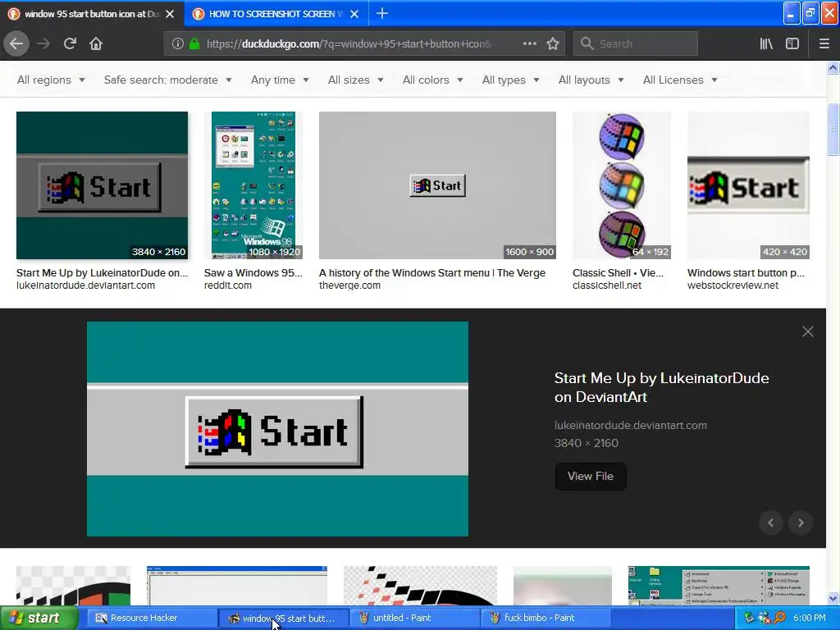Open the Any time filter
The width and height of the screenshot is (840, 630).
[280, 80]
